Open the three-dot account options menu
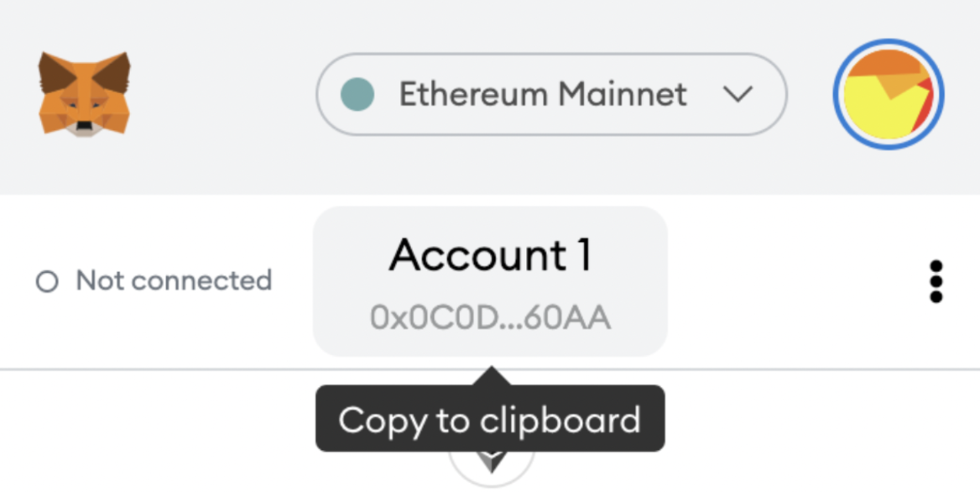This screenshot has width=980, height=492. 936,281
